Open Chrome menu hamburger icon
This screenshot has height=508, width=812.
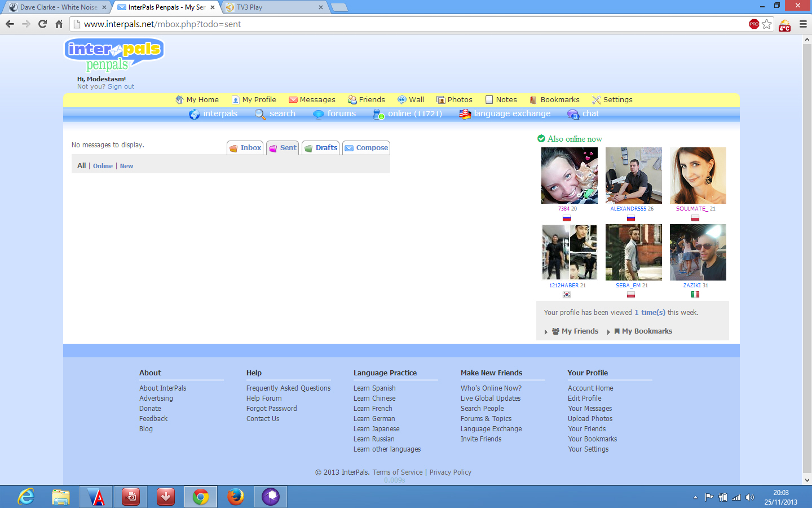pos(803,24)
